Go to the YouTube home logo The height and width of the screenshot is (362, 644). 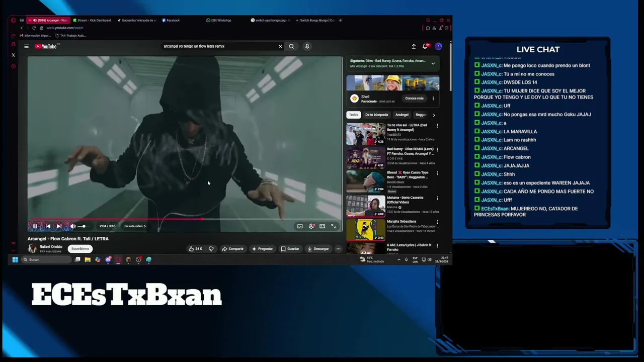pos(46,46)
